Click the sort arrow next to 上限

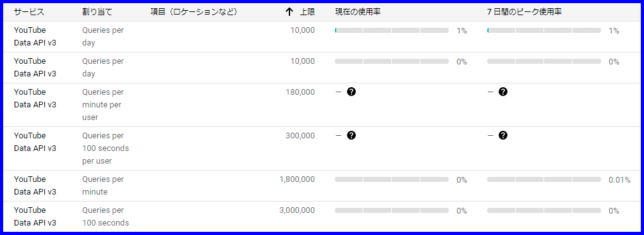(x=289, y=12)
